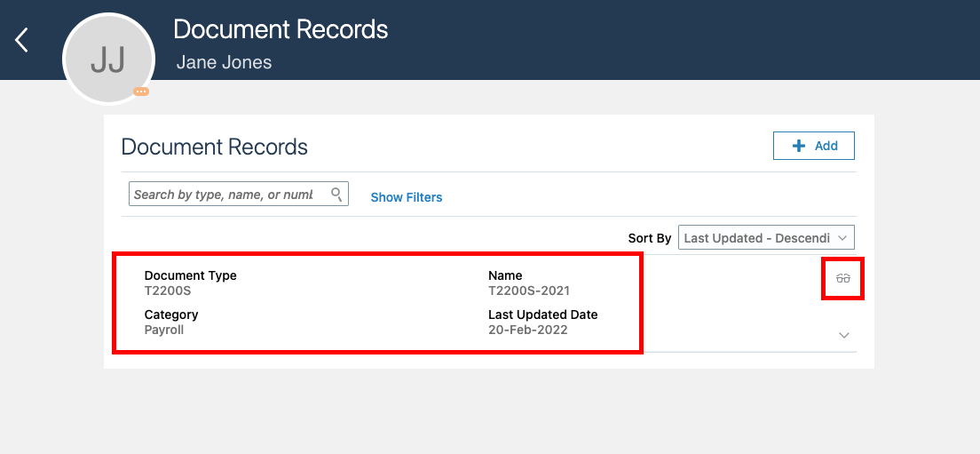
Task: Open the Sort By dropdown
Action: (x=765, y=238)
